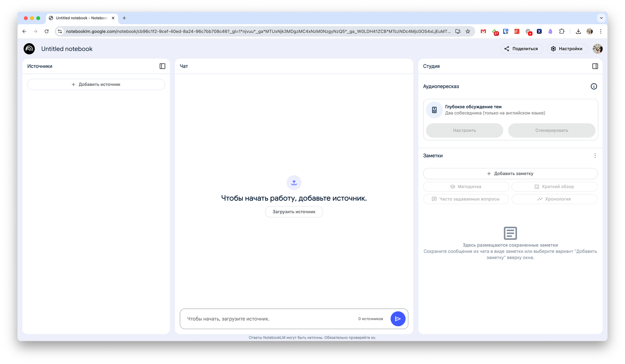This screenshot has width=625, height=364.
Task: Expand the tab search chevron
Action: 601,18
